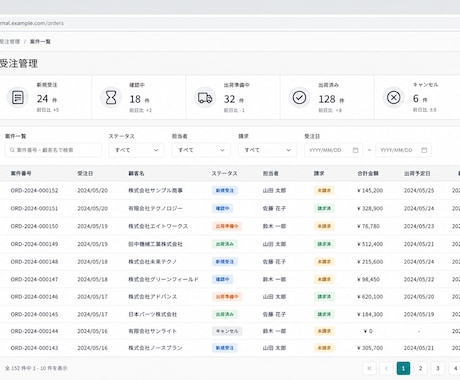Open order ORD-2024-000146
Image resolution: width=460 pixels, height=380 pixels.
34,297
